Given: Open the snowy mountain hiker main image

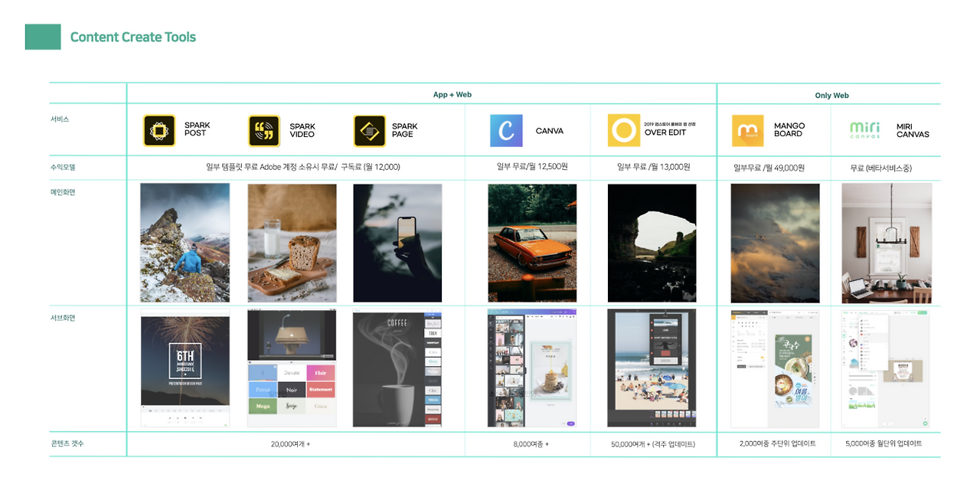Looking at the screenshot, I should [185, 243].
